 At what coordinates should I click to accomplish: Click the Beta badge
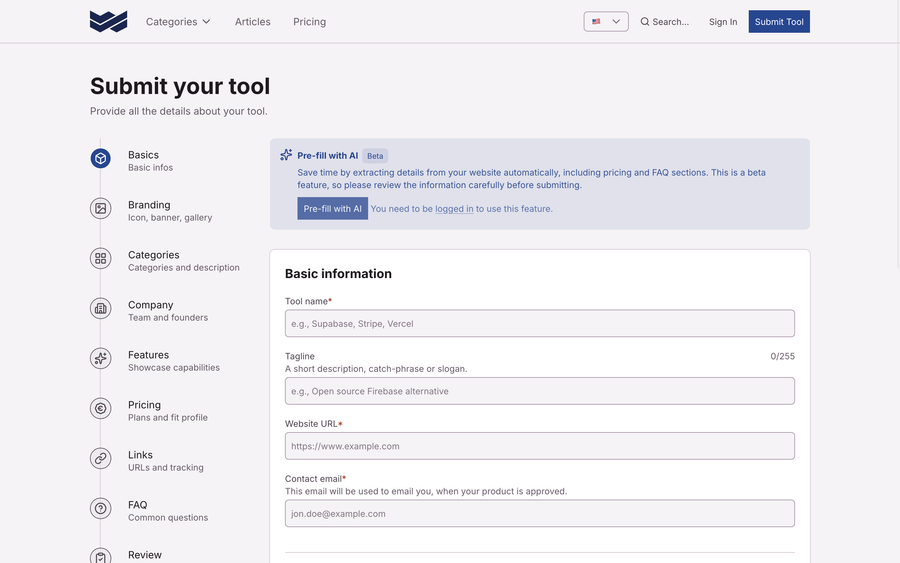(x=375, y=156)
